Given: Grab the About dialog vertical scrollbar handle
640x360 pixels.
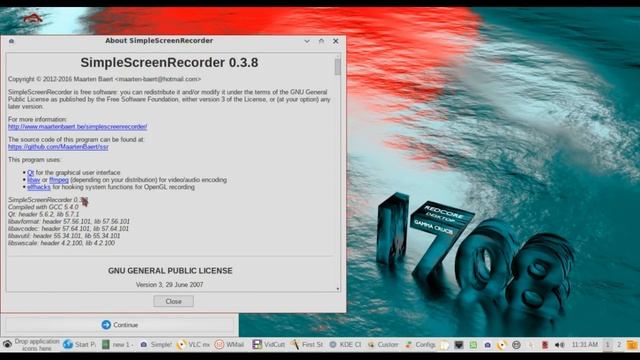Looking at the screenshot, I should click(338, 67).
